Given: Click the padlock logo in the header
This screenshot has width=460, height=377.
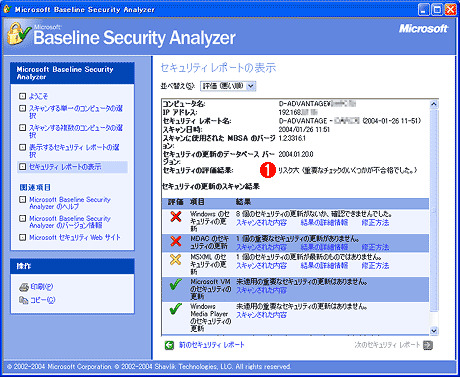Looking at the screenshot, I should coord(18,33).
